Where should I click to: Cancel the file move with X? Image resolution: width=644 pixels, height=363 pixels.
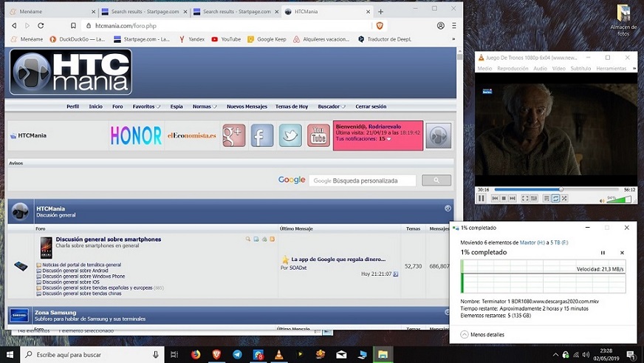[622, 253]
